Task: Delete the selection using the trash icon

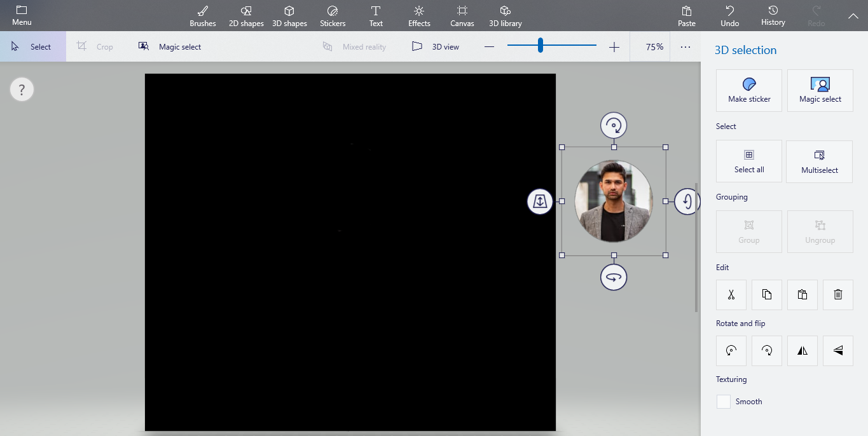Action: pos(837,294)
